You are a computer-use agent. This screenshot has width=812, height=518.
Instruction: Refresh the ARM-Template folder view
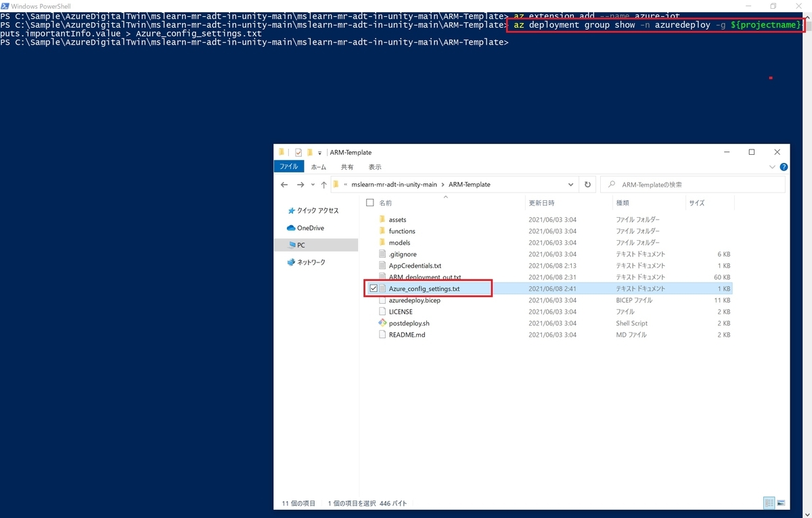click(587, 184)
